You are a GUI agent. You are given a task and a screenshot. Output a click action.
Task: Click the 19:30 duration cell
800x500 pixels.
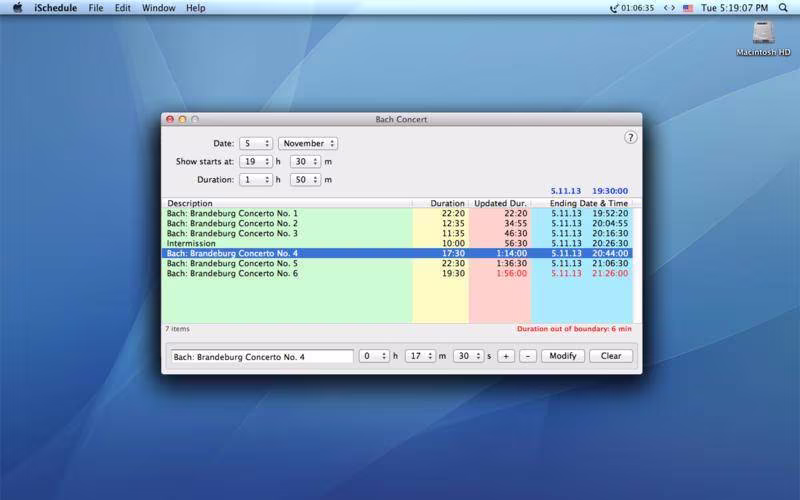453,273
